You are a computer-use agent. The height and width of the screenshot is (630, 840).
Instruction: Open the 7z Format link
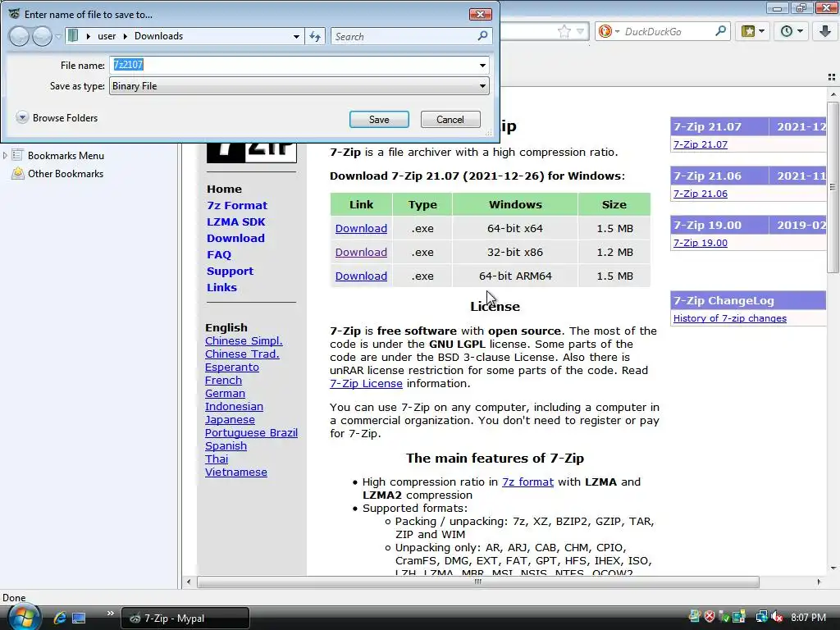point(237,205)
